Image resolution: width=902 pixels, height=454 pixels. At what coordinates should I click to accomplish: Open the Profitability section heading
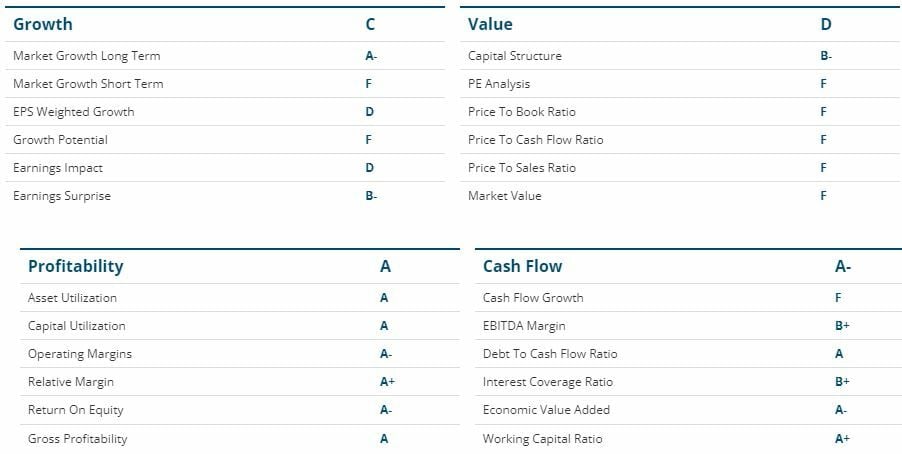coord(75,266)
